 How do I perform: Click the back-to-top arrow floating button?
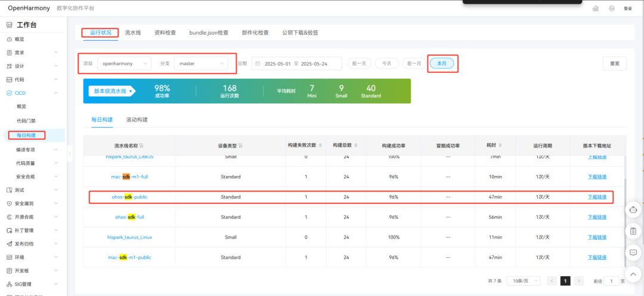(633, 273)
